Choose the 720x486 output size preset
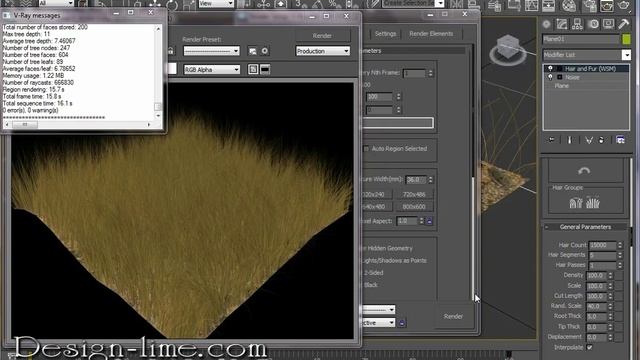Screen dimensions: 640x360 (x=414, y=195)
